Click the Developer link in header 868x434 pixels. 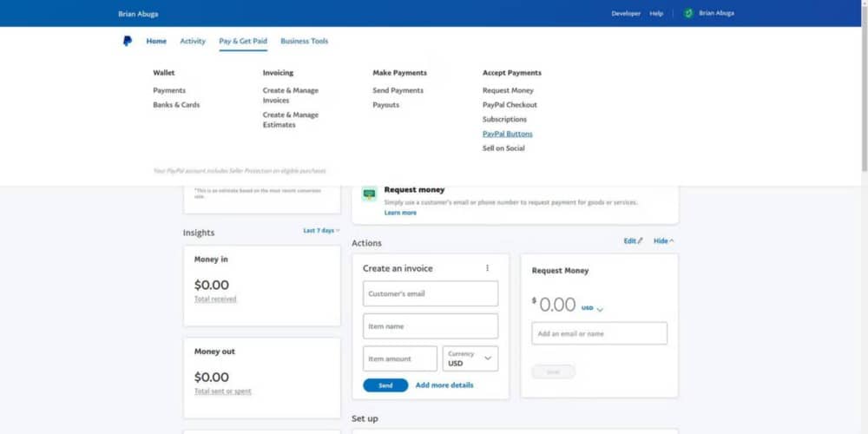[x=626, y=13]
